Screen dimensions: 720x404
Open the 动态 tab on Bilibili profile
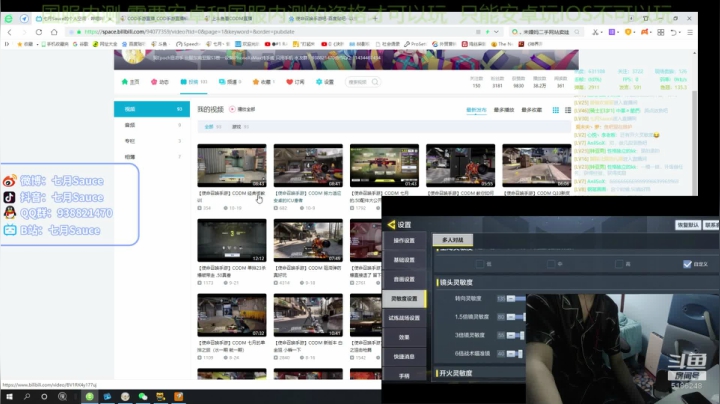tap(160, 82)
